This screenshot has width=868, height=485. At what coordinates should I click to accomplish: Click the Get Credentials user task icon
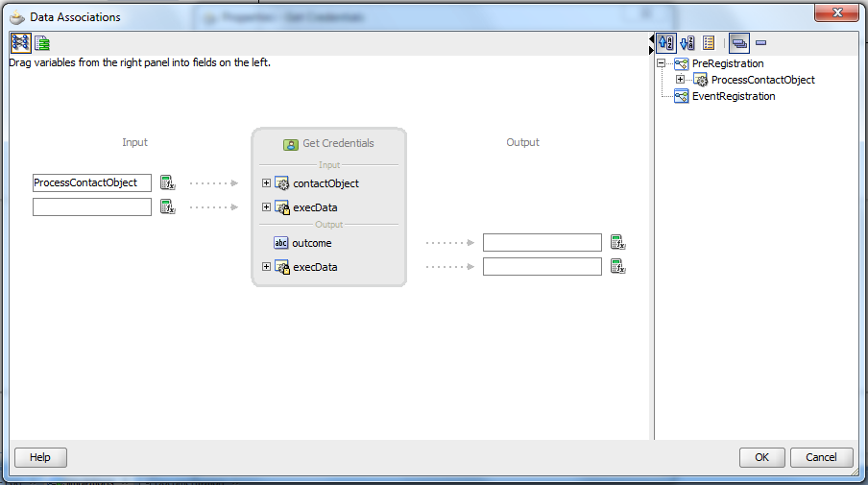(291, 144)
